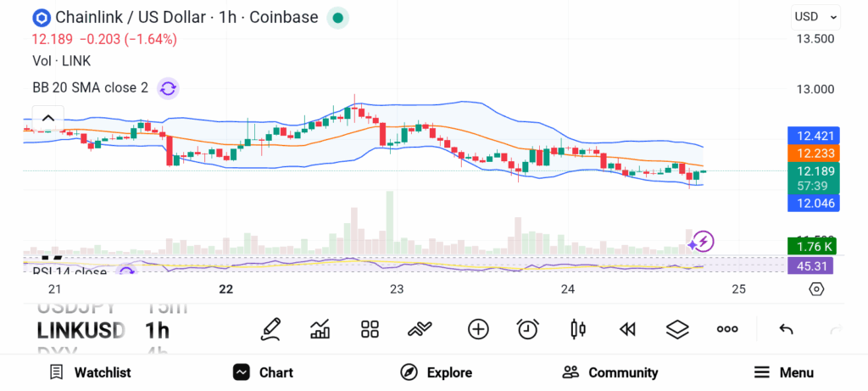This screenshot has height=391, width=868.
Task: Open the hamburger Menu
Action: (783, 372)
